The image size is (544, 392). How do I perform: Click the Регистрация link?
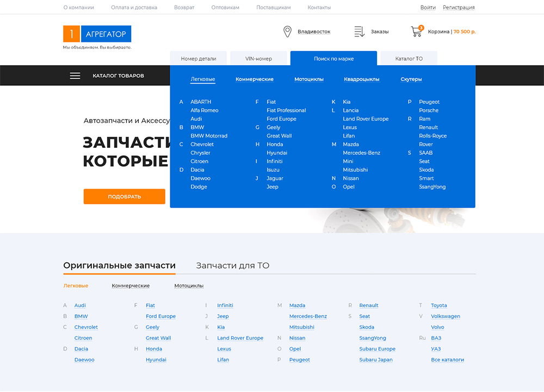[x=459, y=7]
